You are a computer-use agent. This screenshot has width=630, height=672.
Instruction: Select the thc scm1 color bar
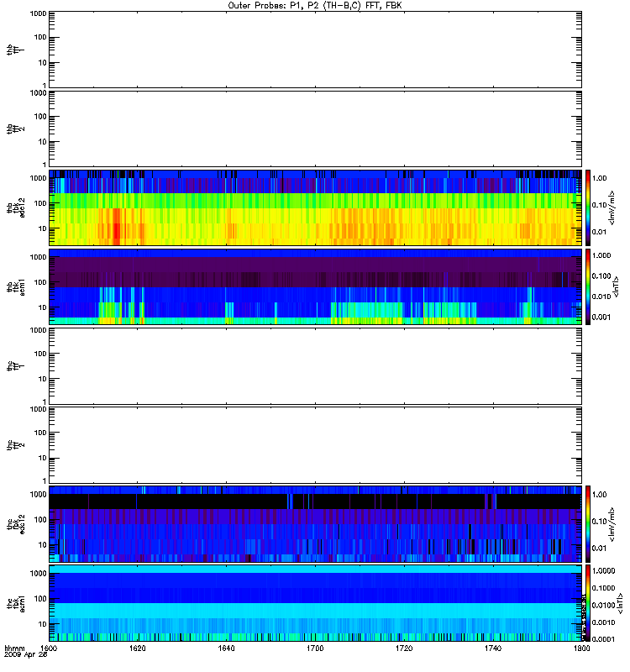point(588,603)
